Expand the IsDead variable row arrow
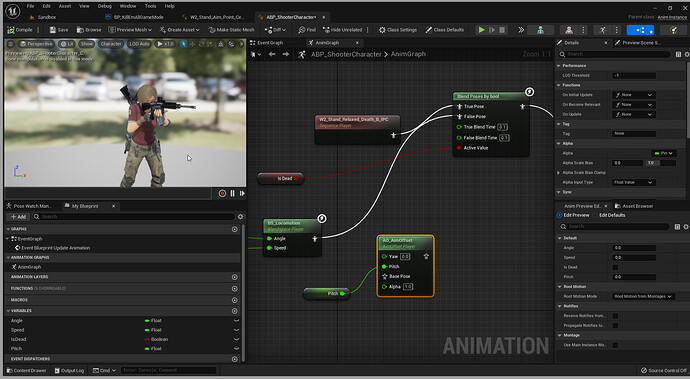This screenshot has width=690, height=379. point(236,339)
